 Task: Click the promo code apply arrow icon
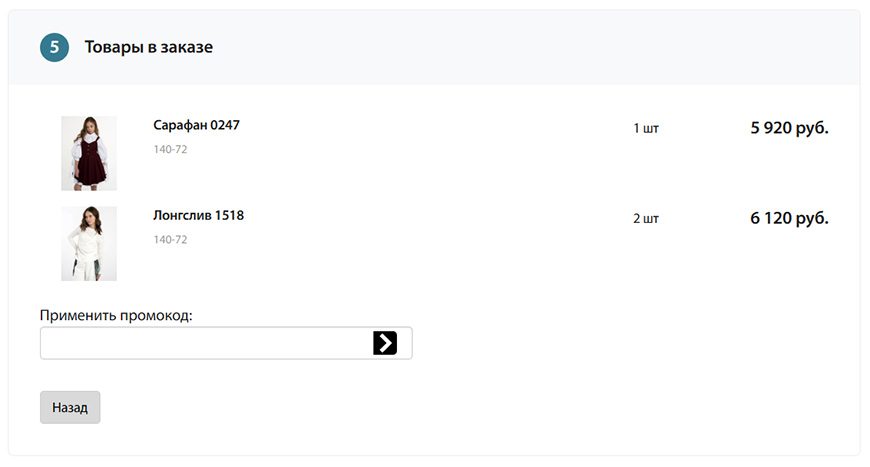click(x=385, y=343)
